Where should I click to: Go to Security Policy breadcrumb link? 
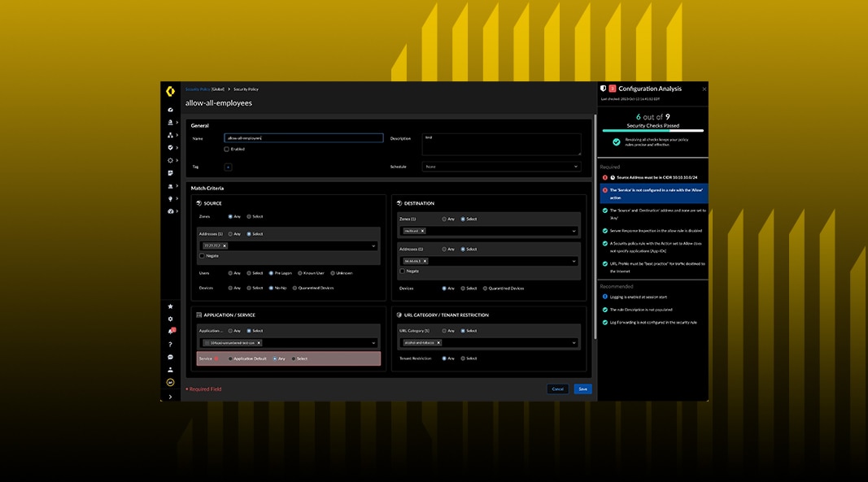pos(197,89)
